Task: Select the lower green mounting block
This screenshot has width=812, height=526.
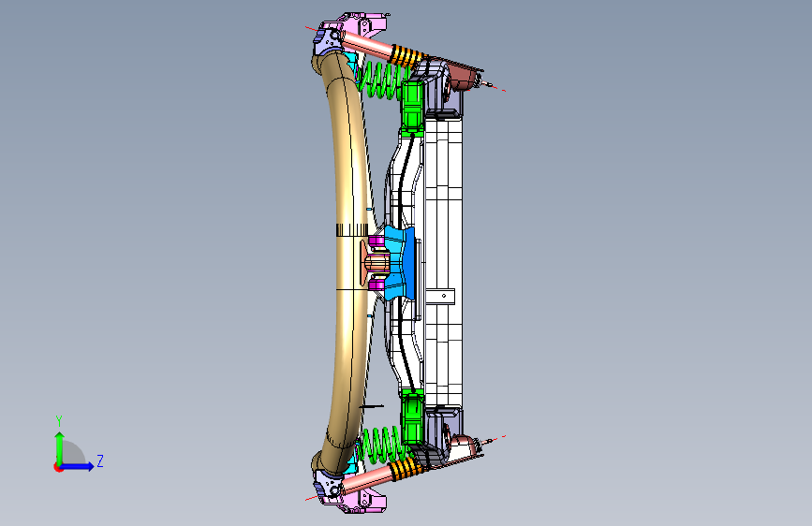Action: pos(413,416)
